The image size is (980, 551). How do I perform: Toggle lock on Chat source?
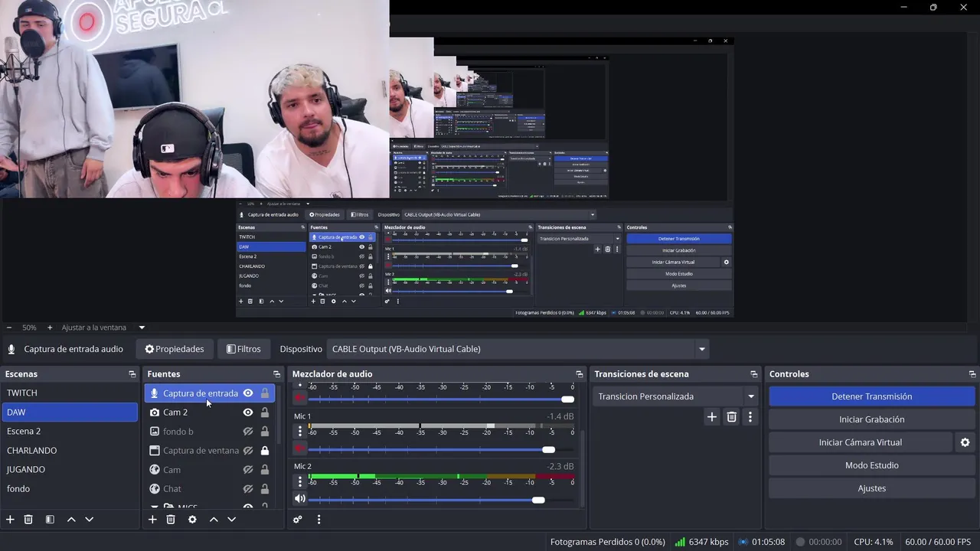[265, 488]
